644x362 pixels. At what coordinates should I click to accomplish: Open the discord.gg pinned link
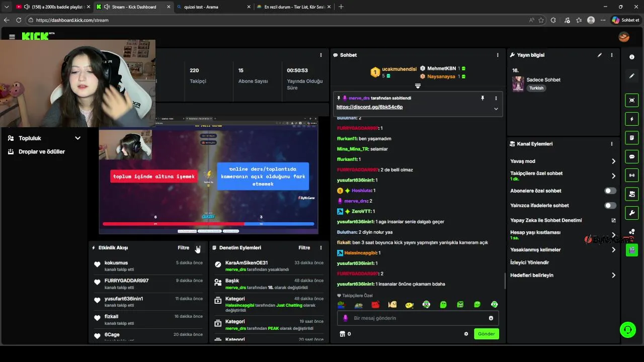(x=369, y=107)
